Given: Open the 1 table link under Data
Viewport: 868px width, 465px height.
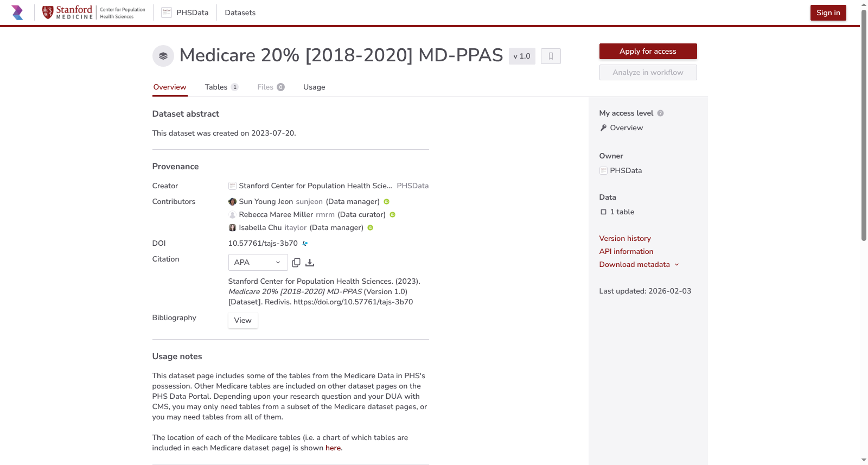Looking at the screenshot, I should (x=622, y=212).
